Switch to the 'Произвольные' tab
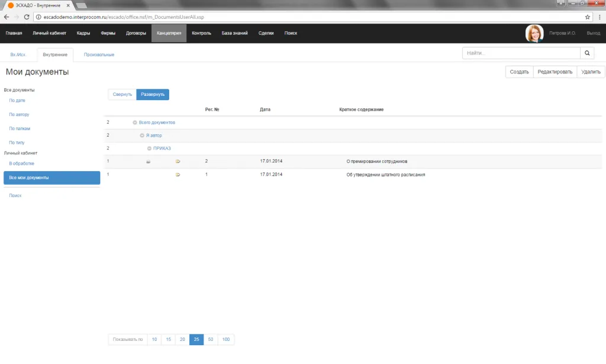Screen dimensions: 606x364 click(x=99, y=55)
